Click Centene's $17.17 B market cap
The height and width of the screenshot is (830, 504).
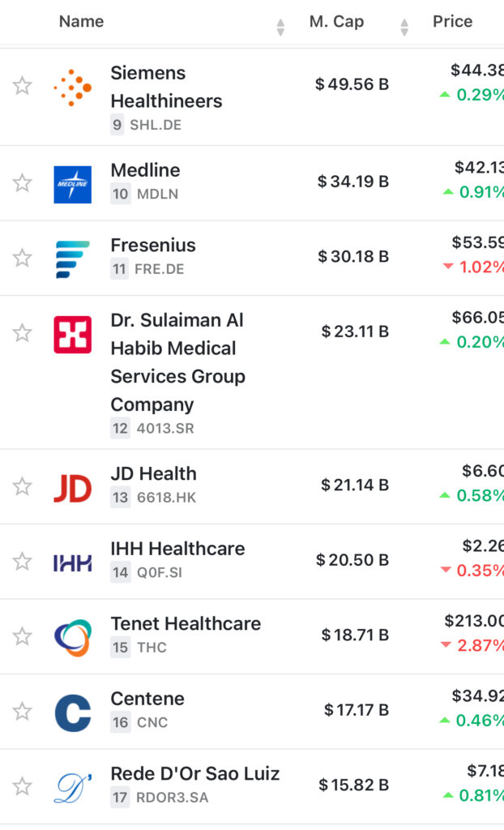tap(357, 710)
